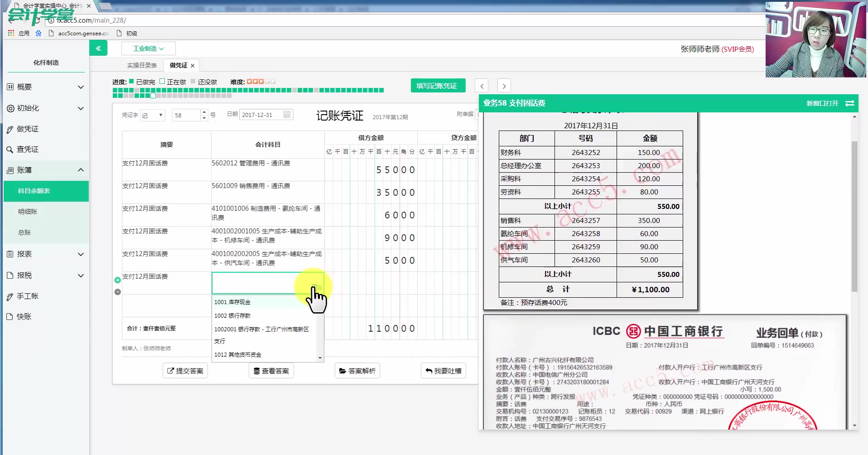Click the document panel vertical scrollbar
Image resolution: width=868 pixels, height=455 pixels.
point(854,216)
